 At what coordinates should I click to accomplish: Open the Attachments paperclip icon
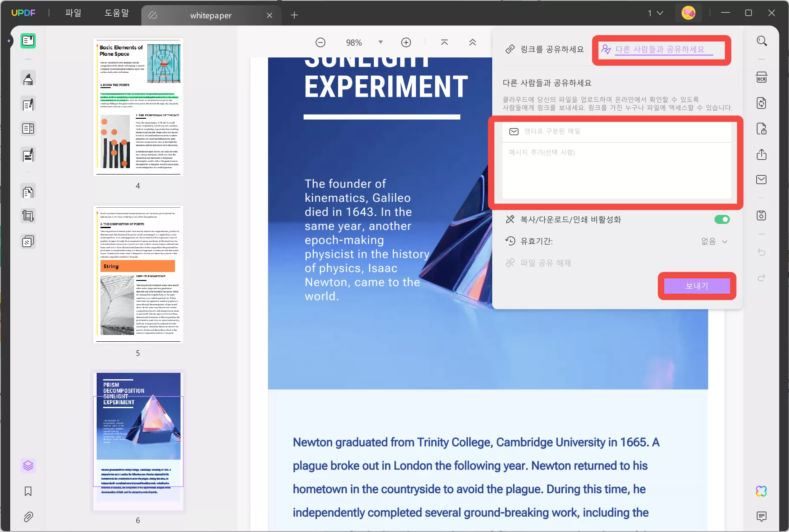pyautogui.click(x=28, y=517)
